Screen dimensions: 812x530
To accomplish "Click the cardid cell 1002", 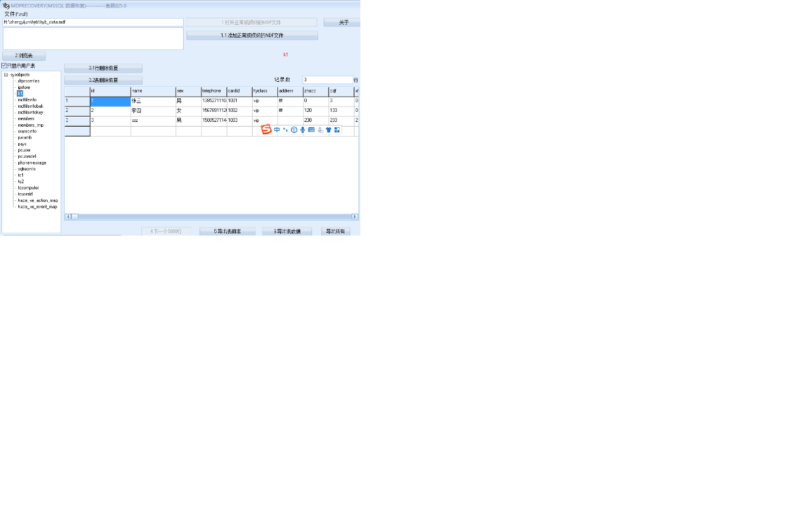I will (x=239, y=111).
